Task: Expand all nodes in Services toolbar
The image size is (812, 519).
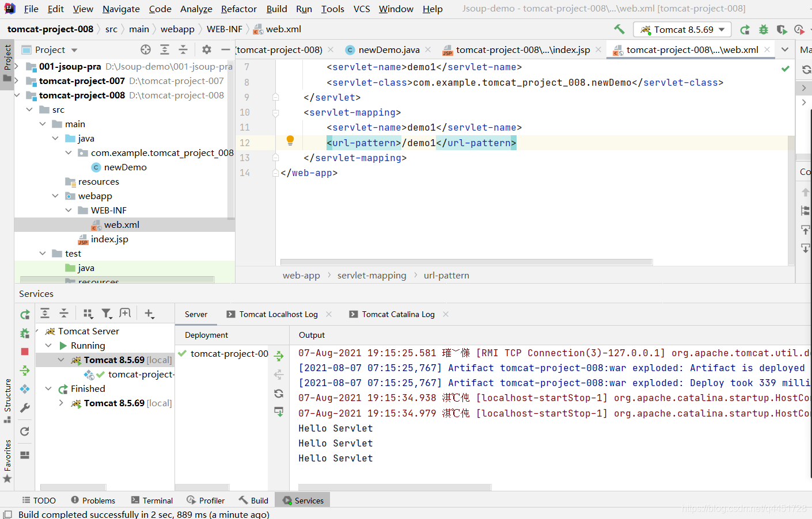Action: tap(45, 313)
